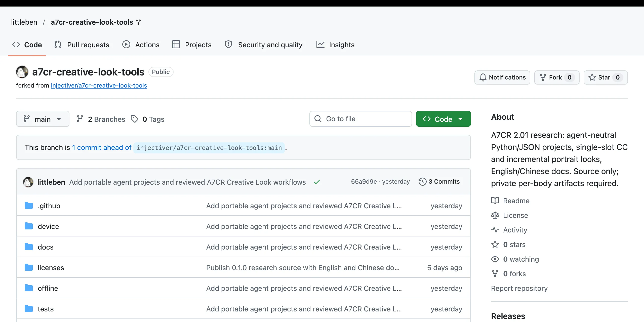Click Report repository link

point(519,288)
